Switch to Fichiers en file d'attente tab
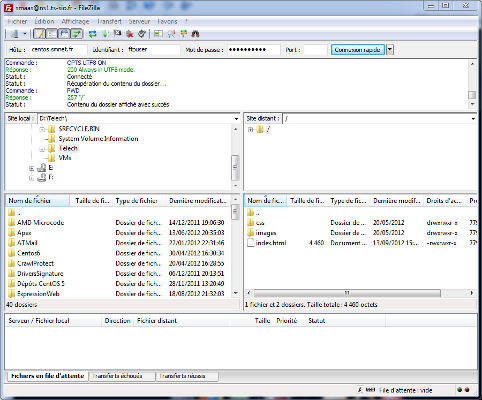The height and width of the screenshot is (400, 482). tap(47, 376)
